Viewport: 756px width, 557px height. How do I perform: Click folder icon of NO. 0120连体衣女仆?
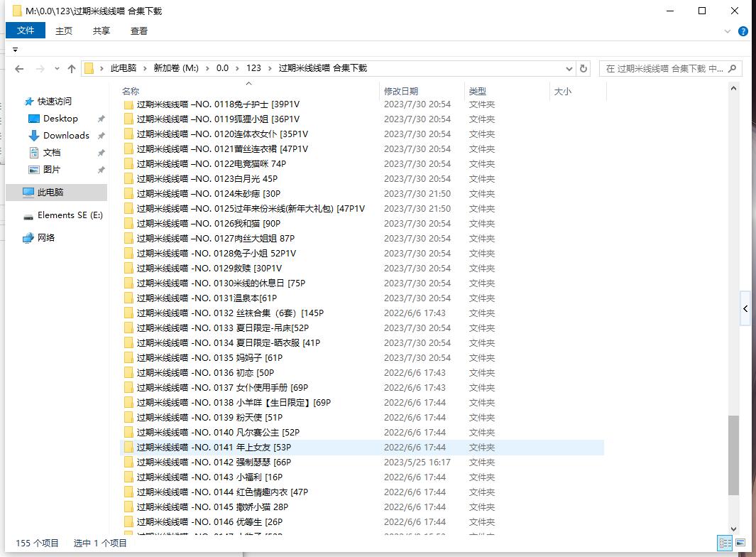[128, 134]
